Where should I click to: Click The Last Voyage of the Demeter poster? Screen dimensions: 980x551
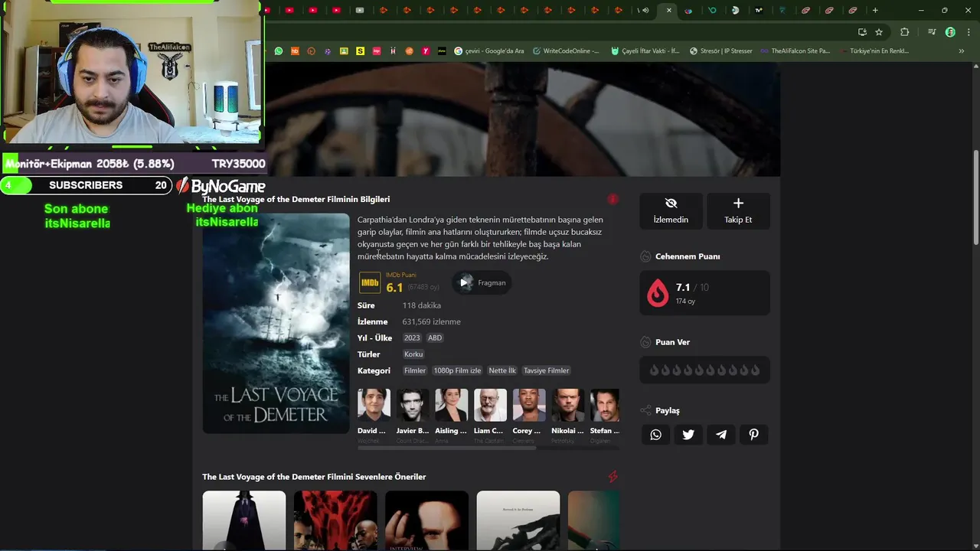[x=276, y=323]
